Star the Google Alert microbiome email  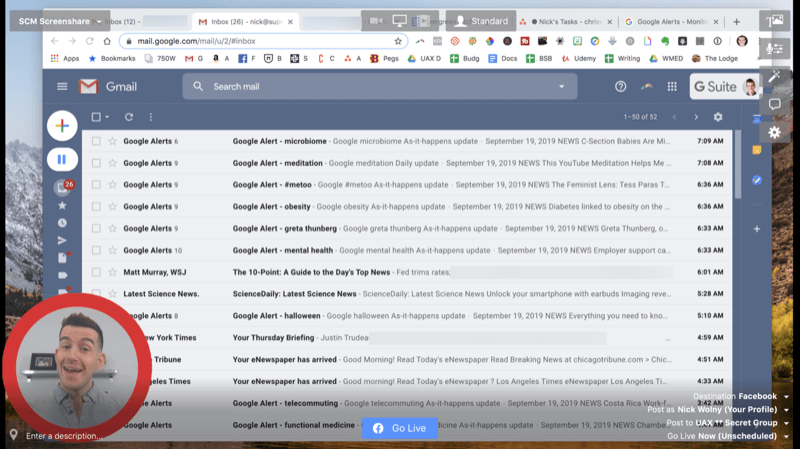(112, 141)
